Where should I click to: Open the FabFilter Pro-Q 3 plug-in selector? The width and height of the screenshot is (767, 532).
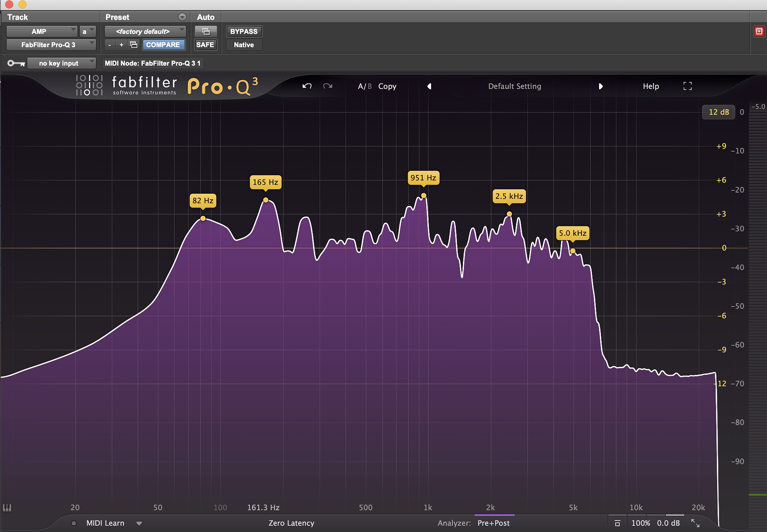[51, 45]
